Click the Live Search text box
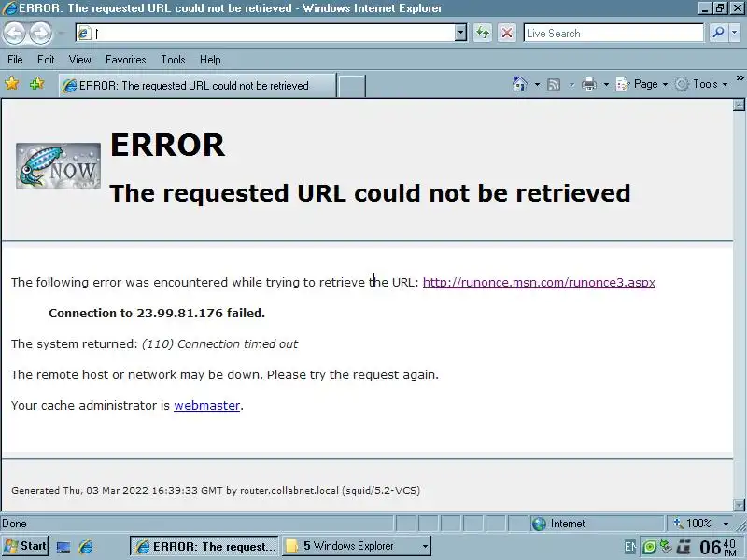The image size is (747, 560). (613, 33)
